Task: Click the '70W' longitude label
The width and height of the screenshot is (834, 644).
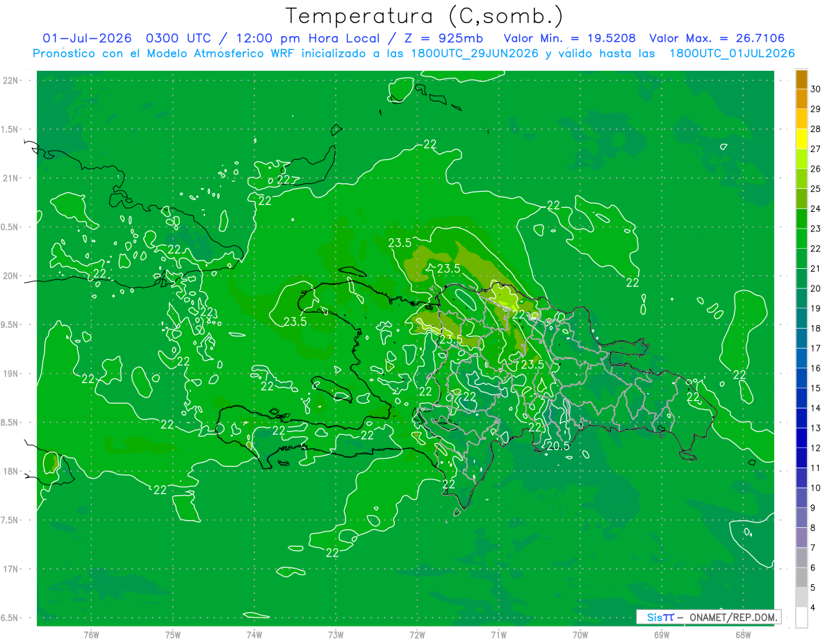Action: (580, 635)
